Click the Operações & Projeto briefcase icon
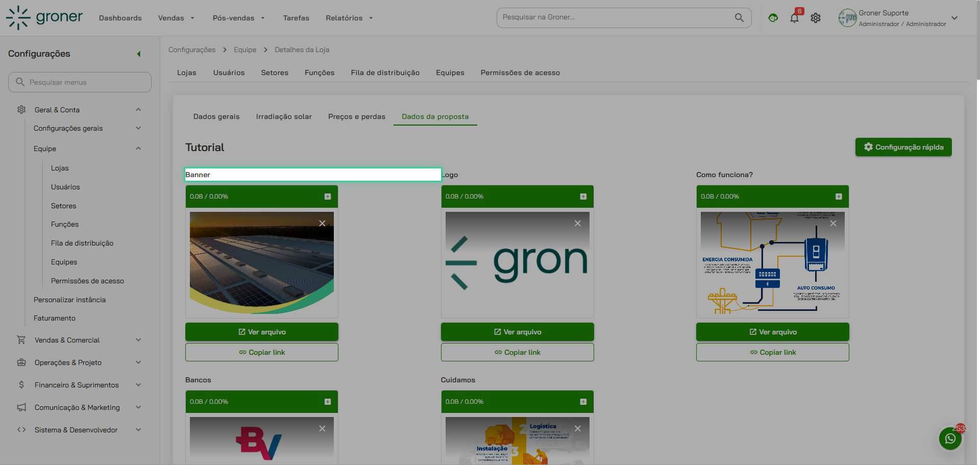The image size is (980, 465). click(x=21, y=362)
